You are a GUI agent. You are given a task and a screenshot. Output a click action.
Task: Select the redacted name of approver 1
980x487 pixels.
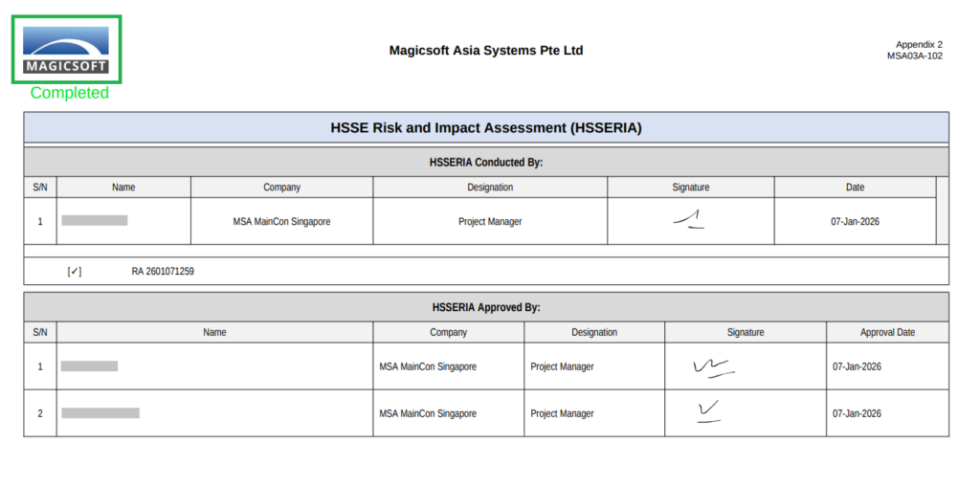click(90, 366)
